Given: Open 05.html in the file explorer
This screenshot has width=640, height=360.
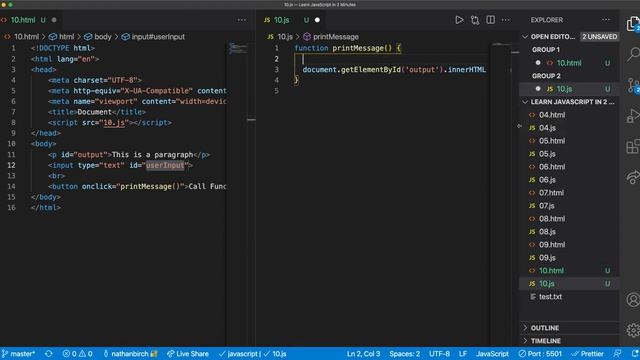Looking at the screenshot, I should pos(569,141).
